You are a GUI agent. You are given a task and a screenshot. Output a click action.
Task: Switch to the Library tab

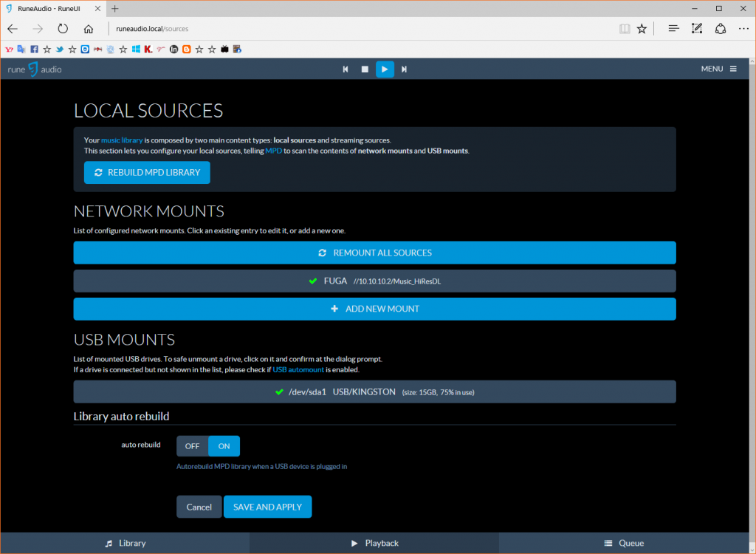tap(125, 543)
